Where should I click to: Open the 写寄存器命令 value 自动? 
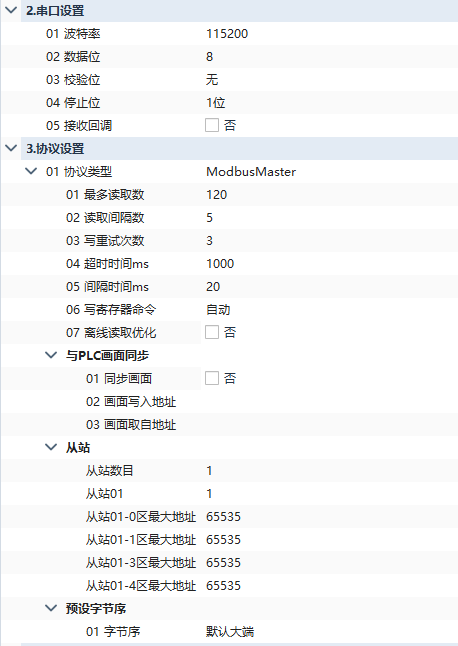click(x=218, y=309)
